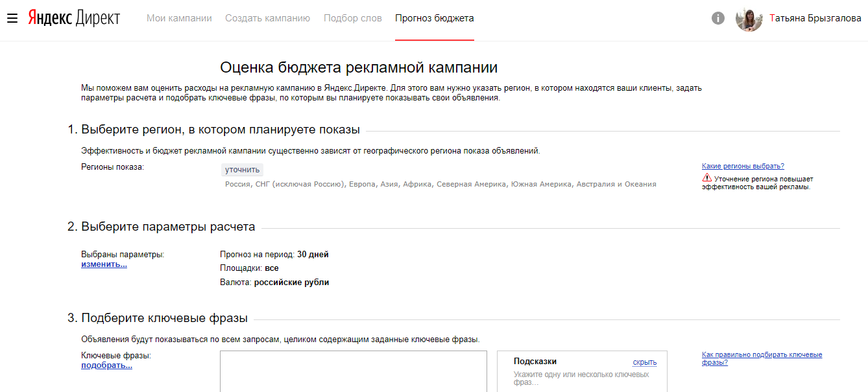Open account name Татьяна Брызгалова
This screenshot has width=868, height=392.
tap(815, 18)
